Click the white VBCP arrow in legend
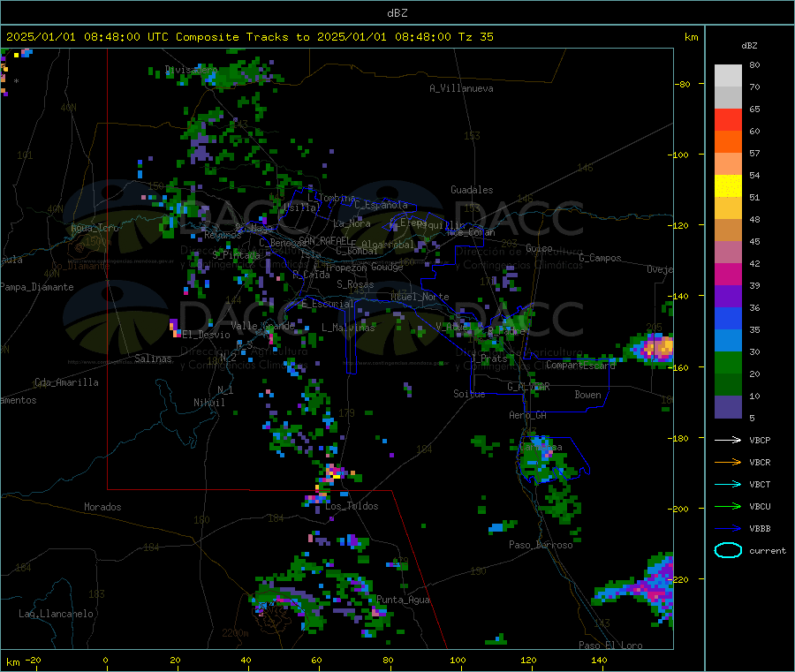795x672 pixels. tap(728, 440)
